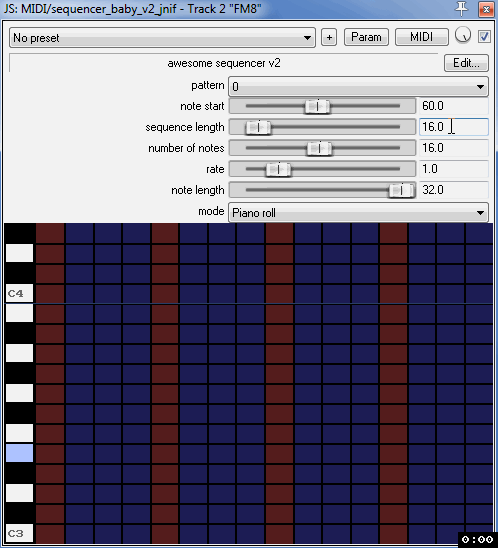The height and width of the screenshot is (548, 498).
Task: Click the C4 piano key
Action: tap(20, 293)
